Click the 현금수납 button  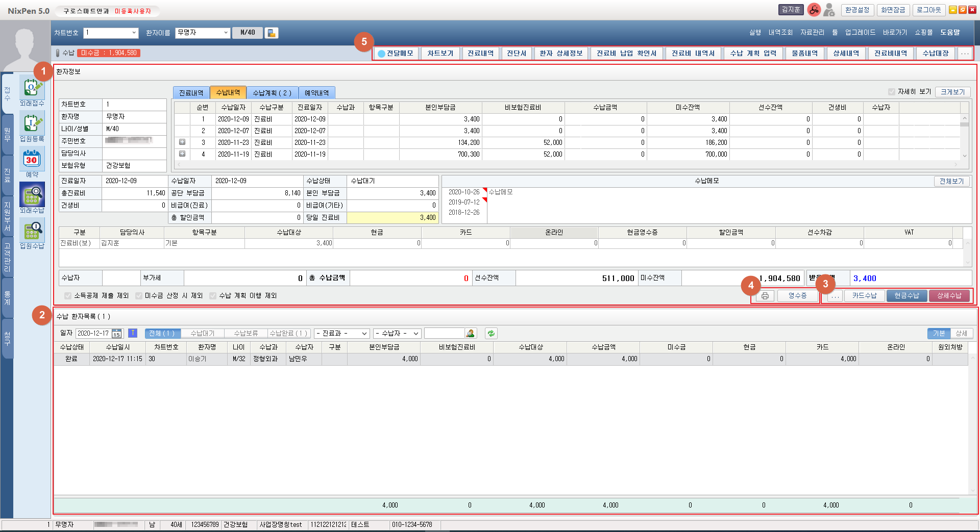pos(906,296)
